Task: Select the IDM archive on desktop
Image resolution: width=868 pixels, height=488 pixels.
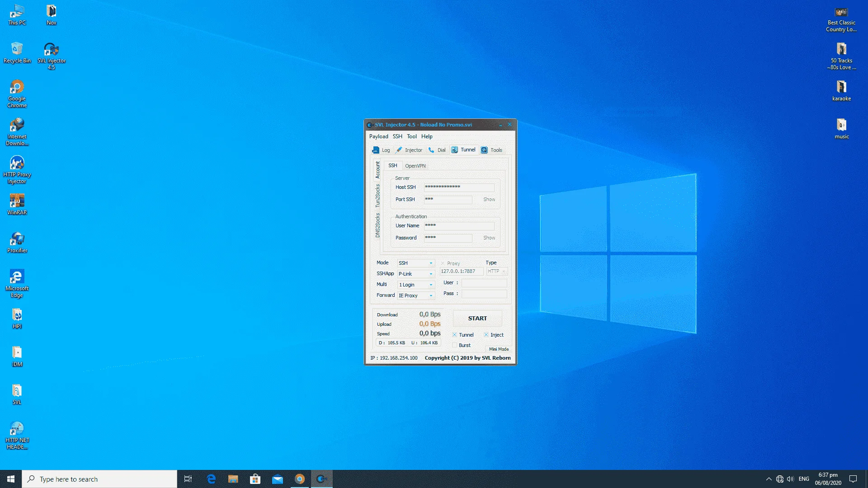Action: point(17,356)
